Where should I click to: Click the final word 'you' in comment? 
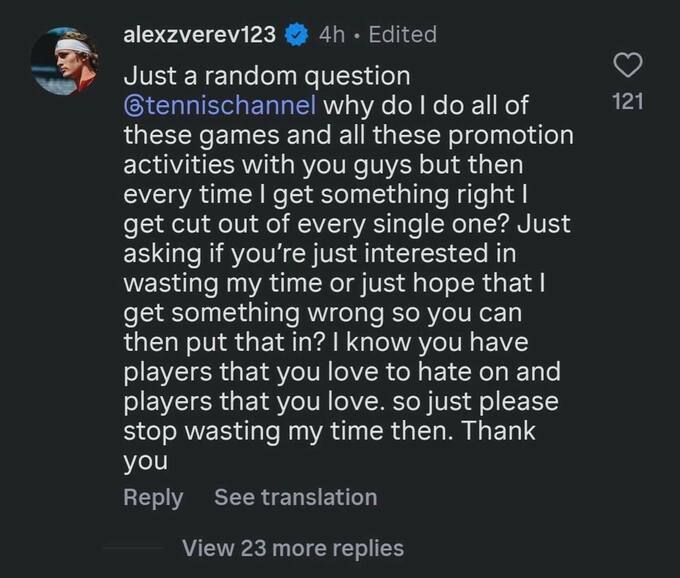(x=145, y=462)
